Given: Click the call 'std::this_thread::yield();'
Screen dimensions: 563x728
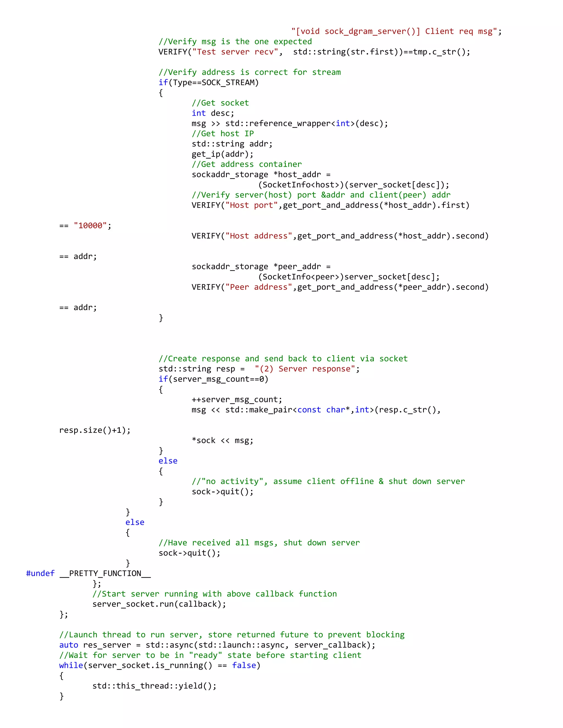Looking at the screenshot, I should click(x=154, y=686).
